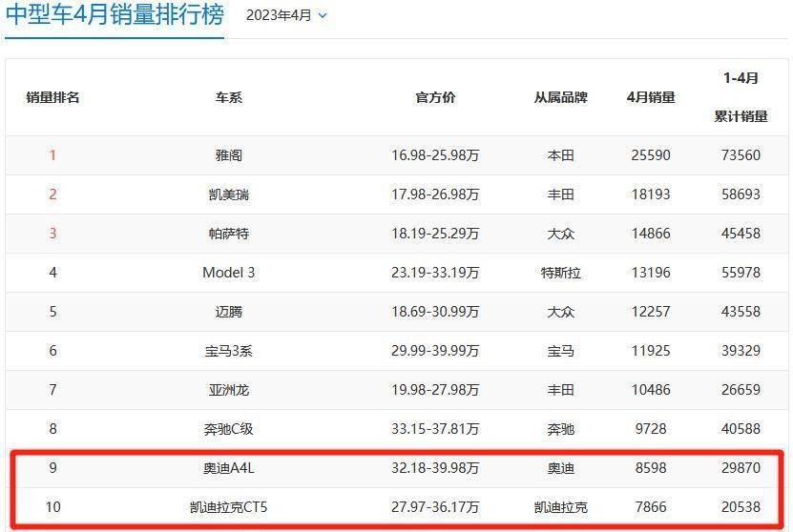Click price 23.19-33.19万
The width and height of the screenshot is (793, 532).
435,273
